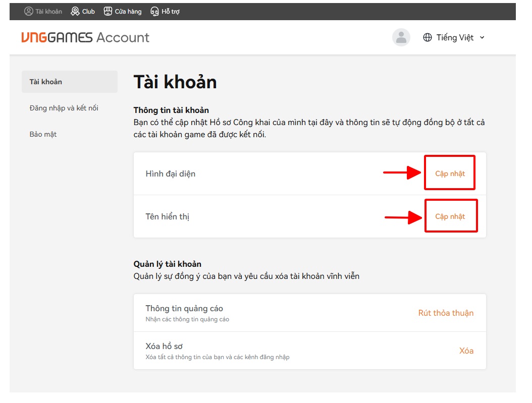Click the Hình đại diện row label
The image size is (532, 403).
pyautogui.click(x=170, y=174)
